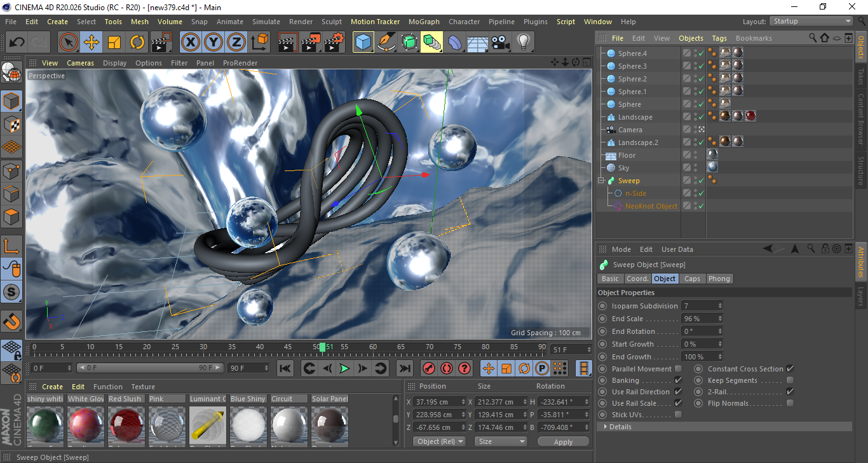Open the spline pen tool
Screen dimensions: 868x463
(x=386, y=43)
